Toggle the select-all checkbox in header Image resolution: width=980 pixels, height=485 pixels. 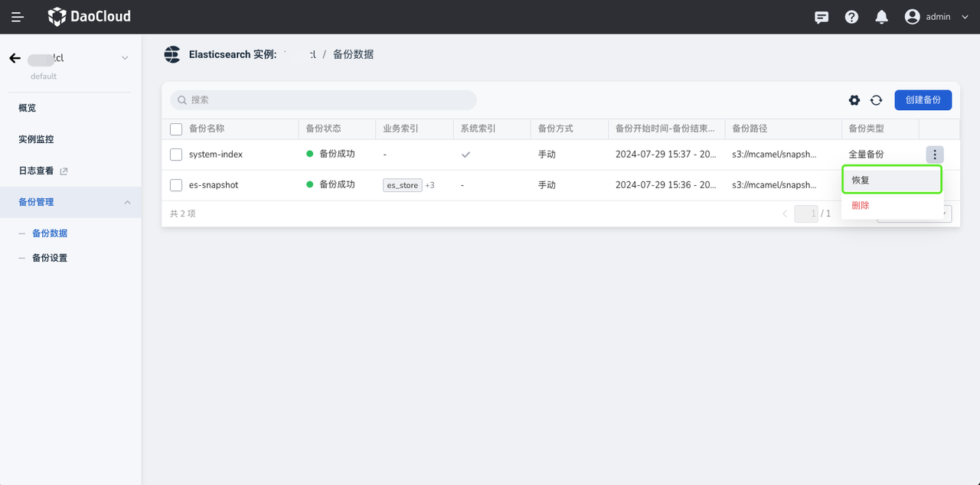coord(176,129)
